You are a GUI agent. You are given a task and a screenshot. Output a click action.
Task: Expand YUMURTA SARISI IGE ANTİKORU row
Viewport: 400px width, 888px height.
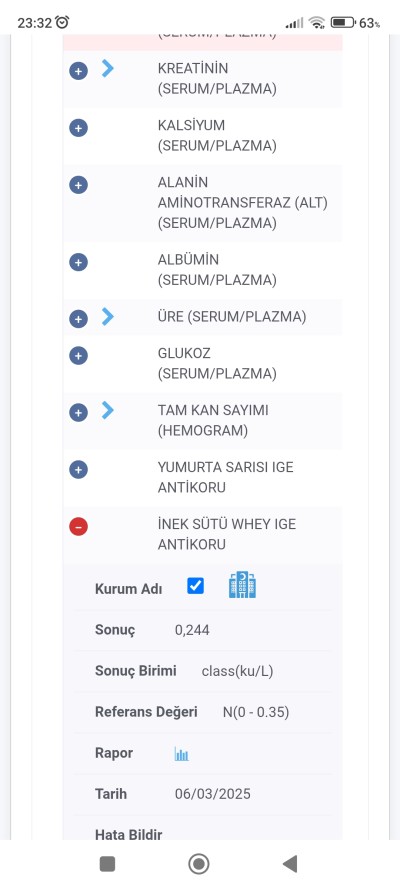[78, 469]
